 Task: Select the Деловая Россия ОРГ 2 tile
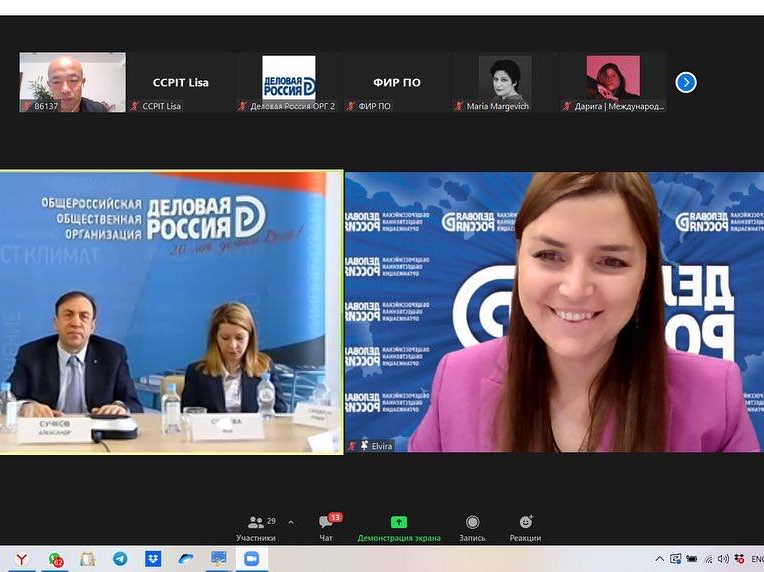tap(289, 82)
